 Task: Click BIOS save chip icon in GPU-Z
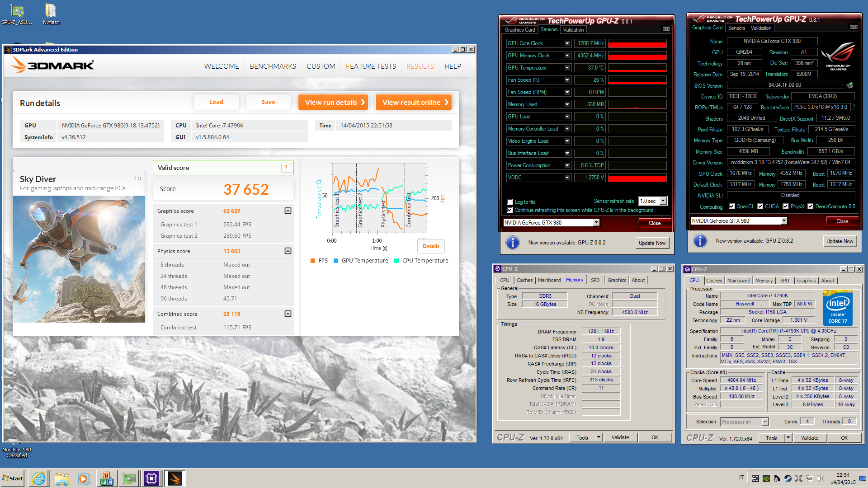pos(850,85)
